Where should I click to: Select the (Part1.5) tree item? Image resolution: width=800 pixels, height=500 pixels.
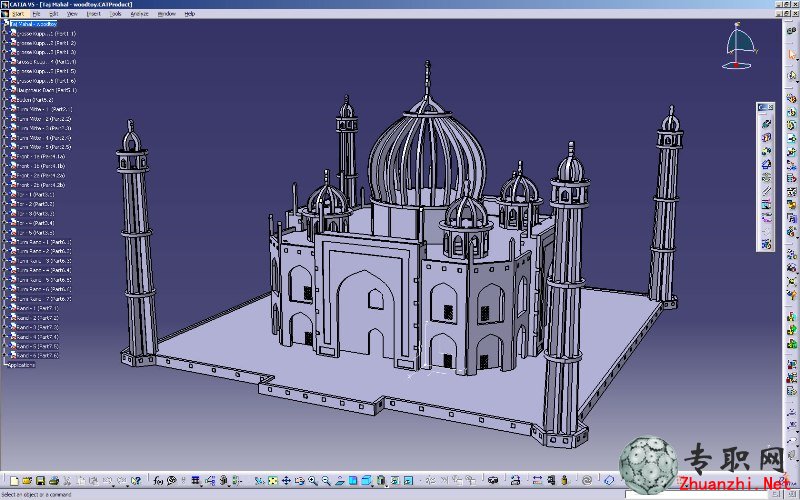click(x=46, y=71)
